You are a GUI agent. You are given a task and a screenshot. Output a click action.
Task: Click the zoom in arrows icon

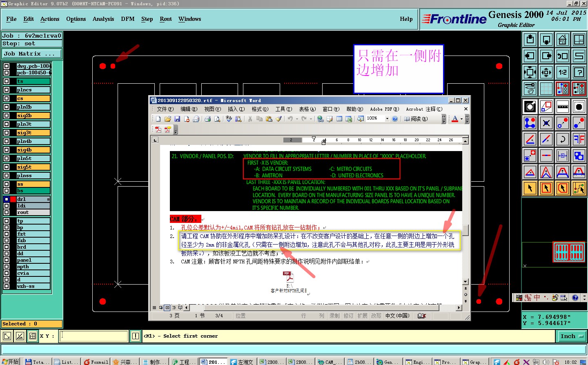tap(530, 72)
